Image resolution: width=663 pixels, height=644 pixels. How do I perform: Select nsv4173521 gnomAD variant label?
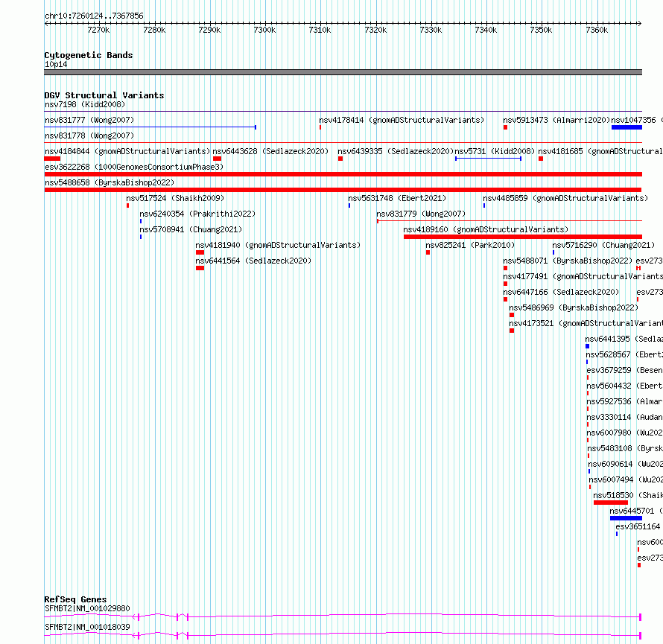pyautogui.click(x=586, y=323)
